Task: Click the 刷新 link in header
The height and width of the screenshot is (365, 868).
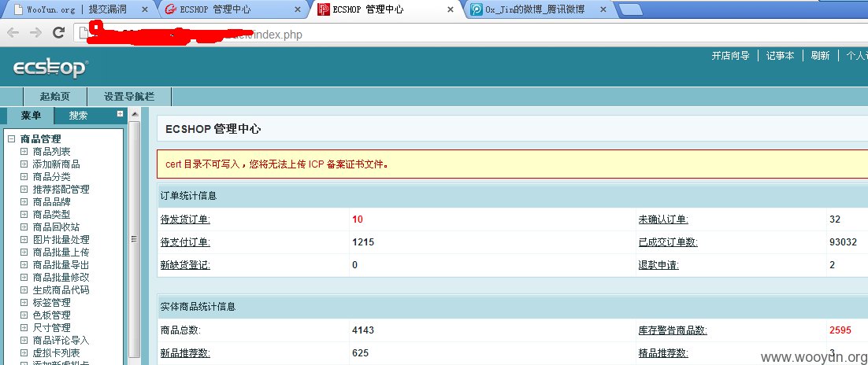Action: pyautogui.click(x=821, y=56)
